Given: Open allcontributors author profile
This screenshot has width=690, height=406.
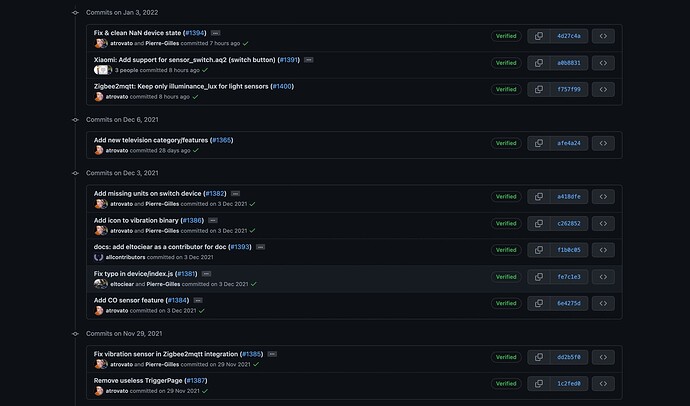Looking at the screenshot, I should point(125,257).
